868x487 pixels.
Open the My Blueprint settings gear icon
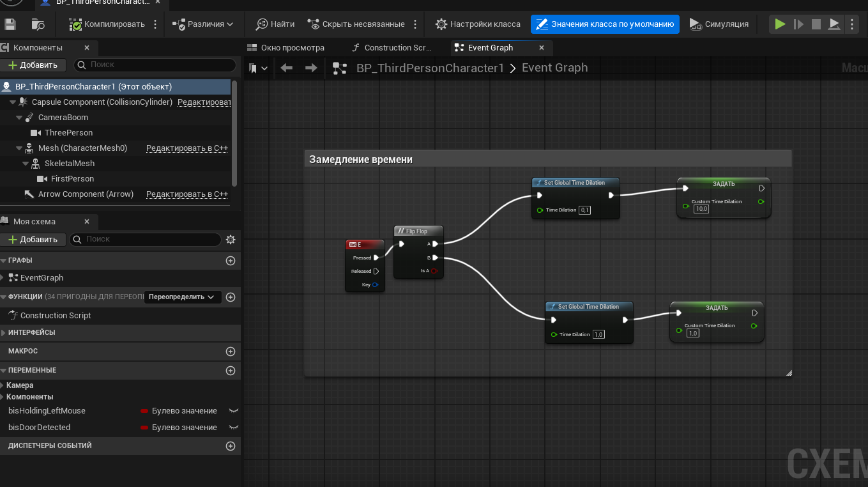[231, 240]
